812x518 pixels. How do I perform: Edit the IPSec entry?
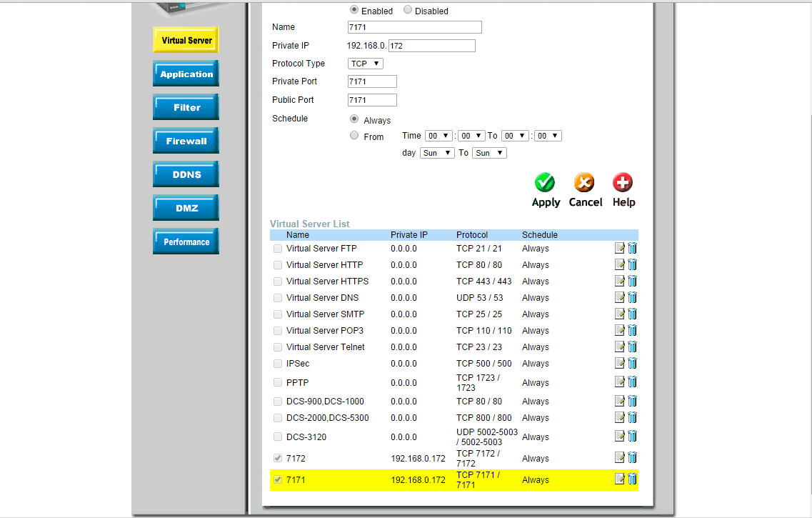pyautogui.click(x=619, y=363)
